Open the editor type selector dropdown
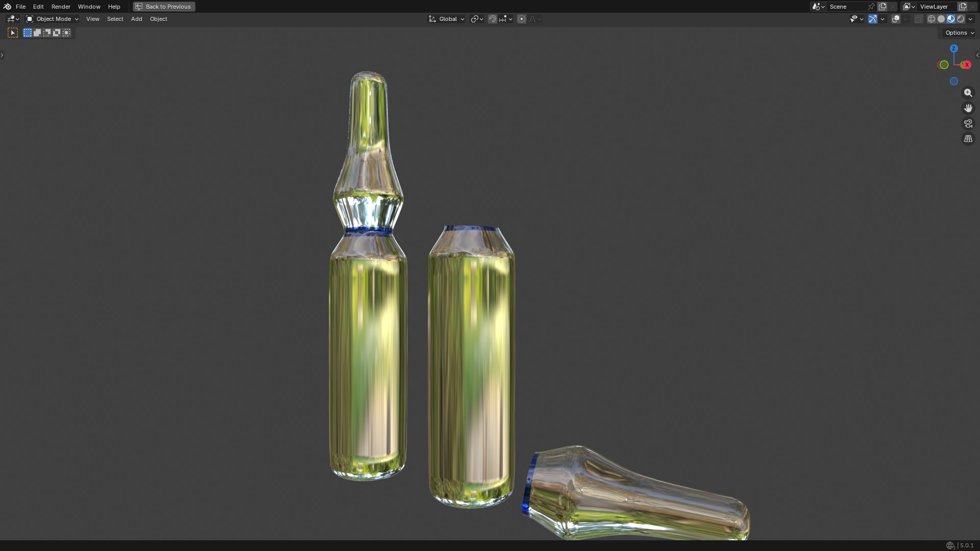 13,19
